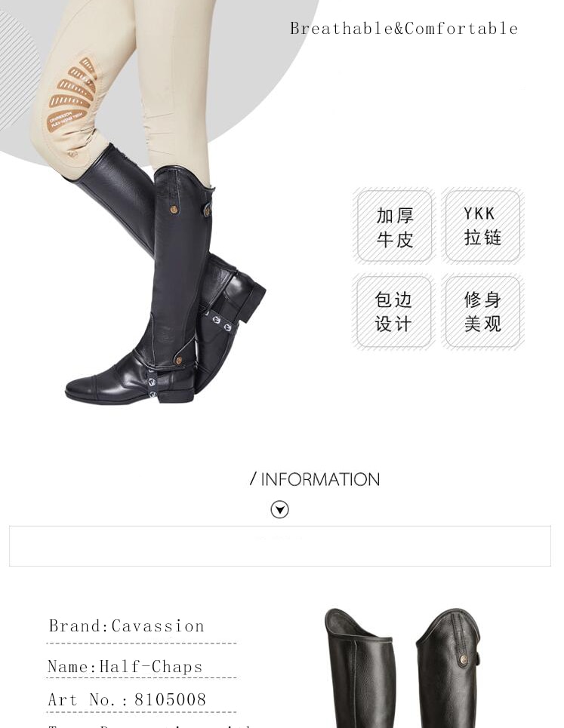The width and height of the screenshot is (564, 728).
Task: Click the Name:Half-Chaps spec line
Action: 125,667
